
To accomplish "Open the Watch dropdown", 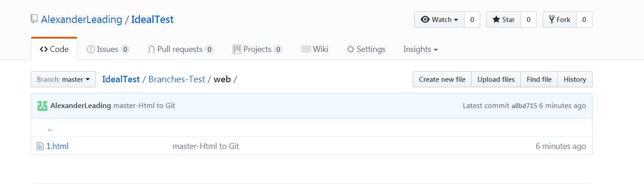I will 439,20.
